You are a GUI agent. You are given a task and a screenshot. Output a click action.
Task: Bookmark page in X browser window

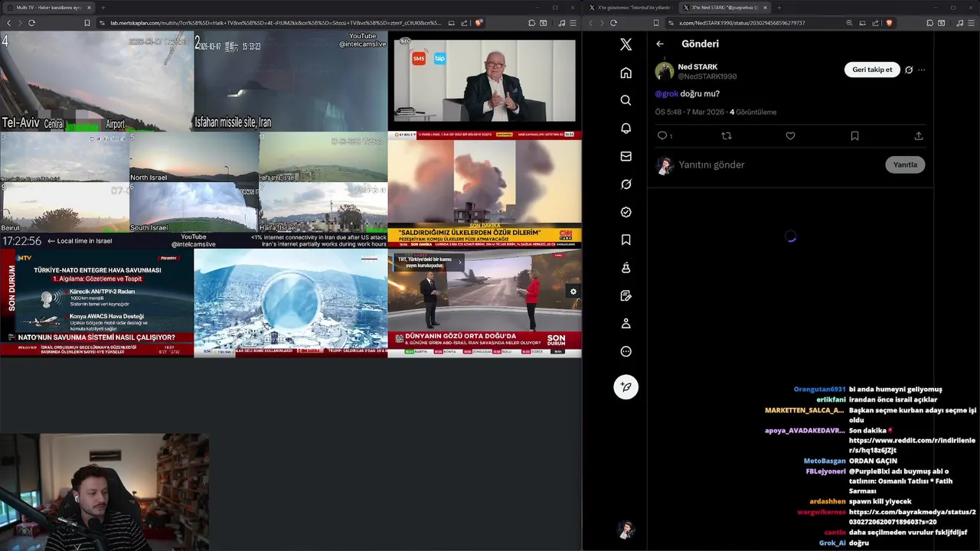pyautogui.click(x=656, y=23)
